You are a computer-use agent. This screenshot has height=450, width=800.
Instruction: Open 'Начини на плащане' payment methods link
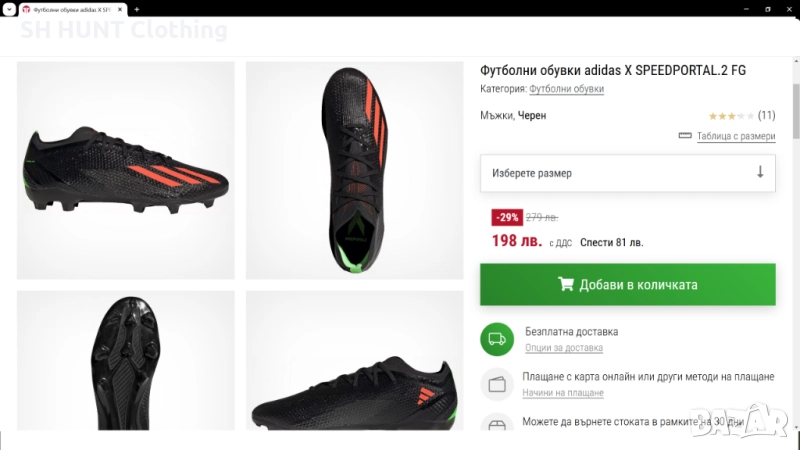coord(563,393)
